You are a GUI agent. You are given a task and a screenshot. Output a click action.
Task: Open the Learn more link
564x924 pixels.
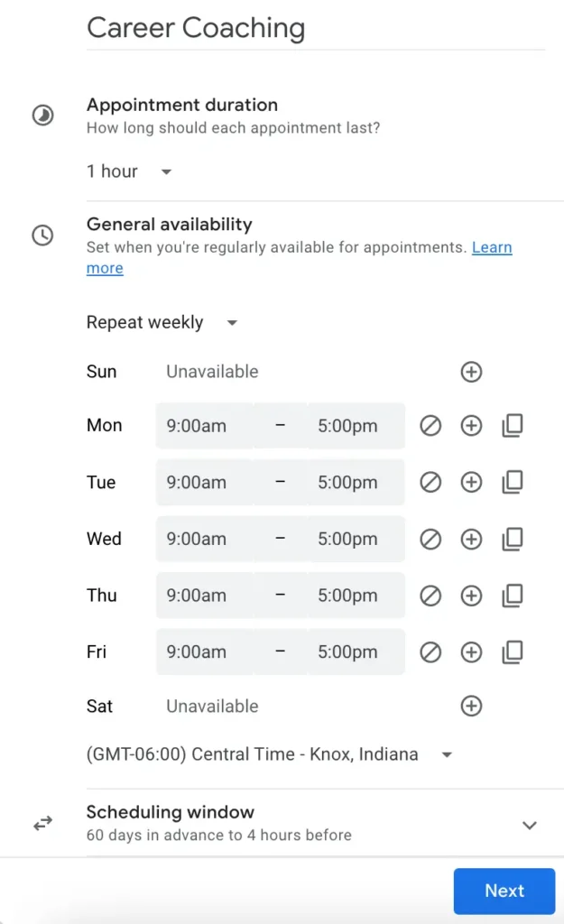coord(492,247)
